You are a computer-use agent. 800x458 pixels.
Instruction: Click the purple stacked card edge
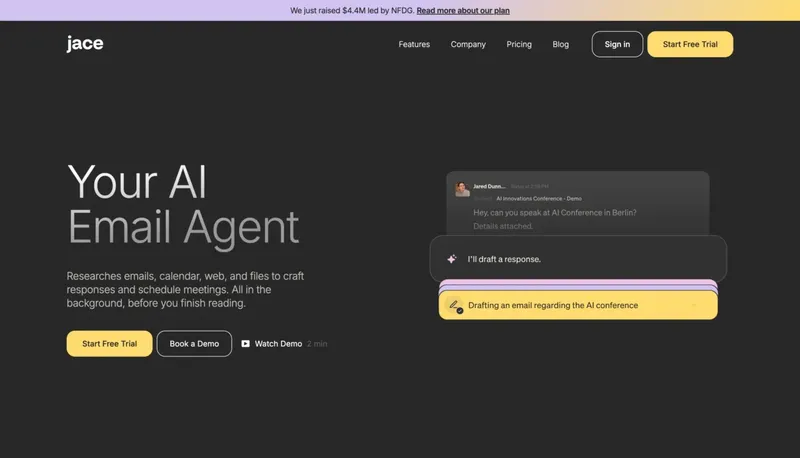(580, 282)
